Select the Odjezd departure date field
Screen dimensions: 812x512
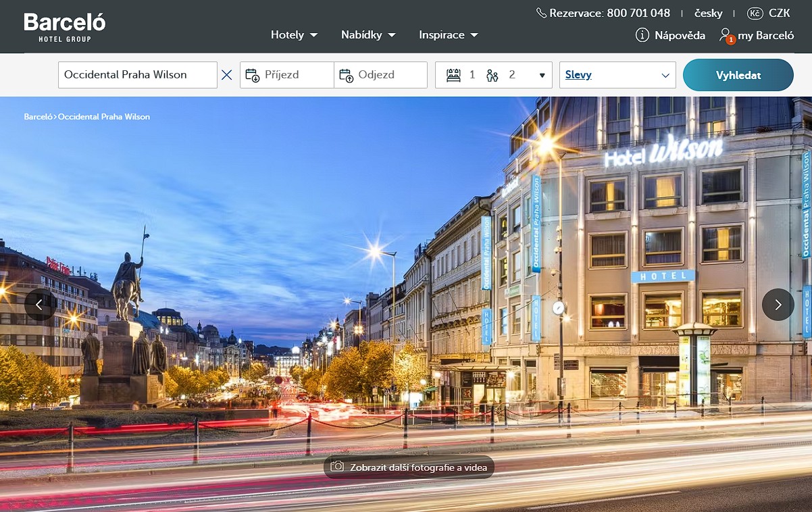[x=381, y=75]
